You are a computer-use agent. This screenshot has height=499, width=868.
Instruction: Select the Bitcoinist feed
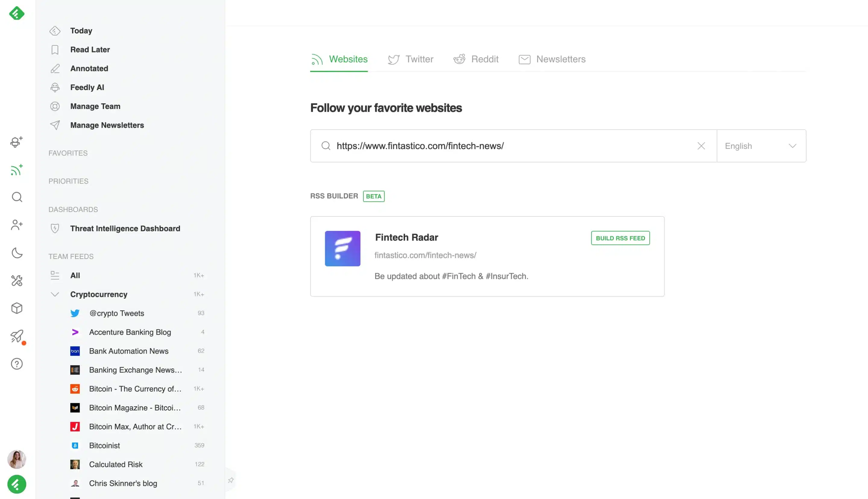point(104,445)
